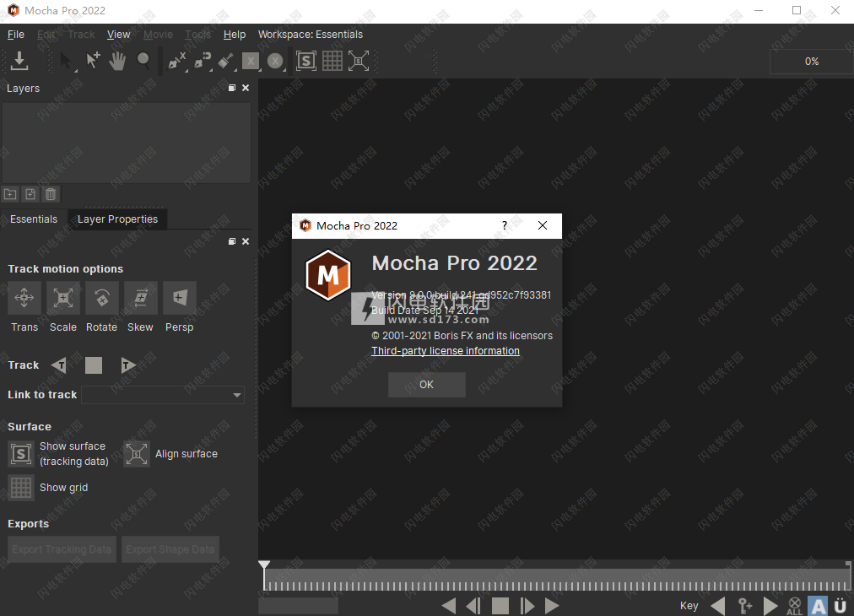Viewport: 854px width, 616px height.
Task: Click the question mark help button in dialog
Action: [x=505, y=225]
